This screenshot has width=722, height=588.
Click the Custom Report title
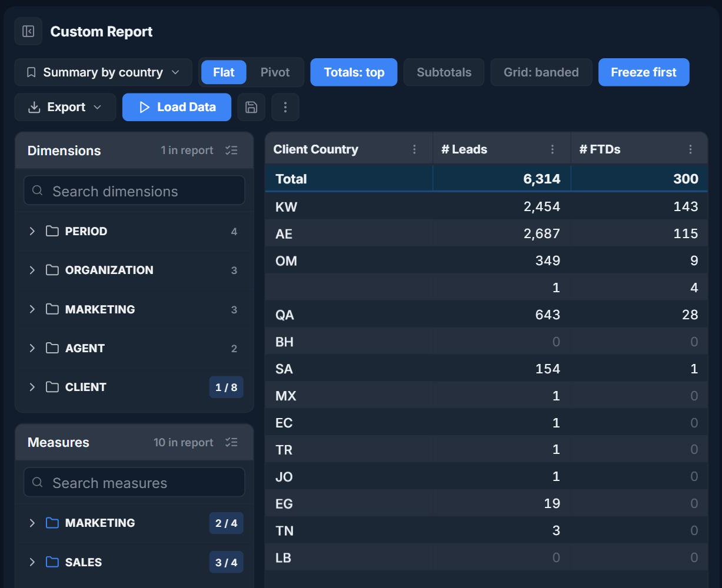click(x=101, y=32)
